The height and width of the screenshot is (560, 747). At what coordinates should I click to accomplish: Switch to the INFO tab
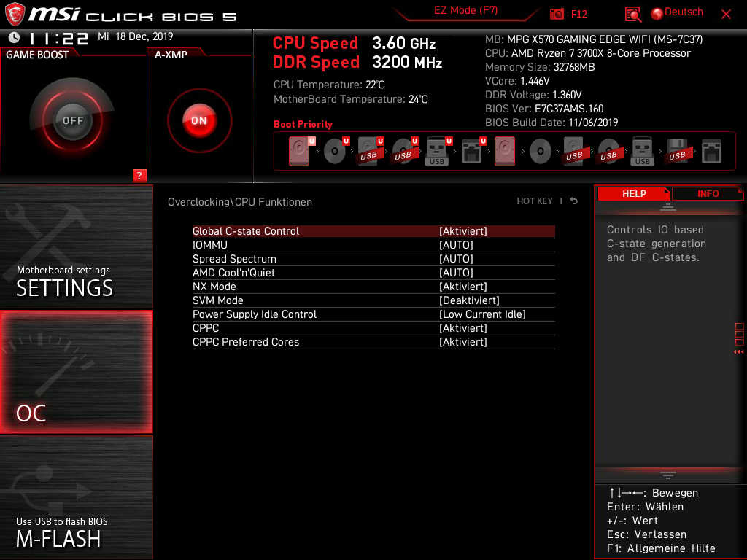point(708,193)
